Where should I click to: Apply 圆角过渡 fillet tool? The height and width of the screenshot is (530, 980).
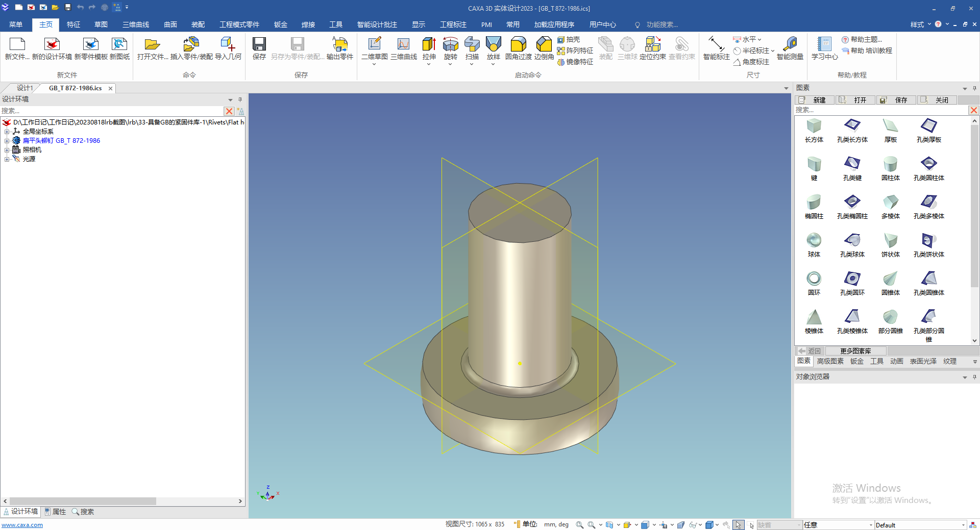point(518,48)
